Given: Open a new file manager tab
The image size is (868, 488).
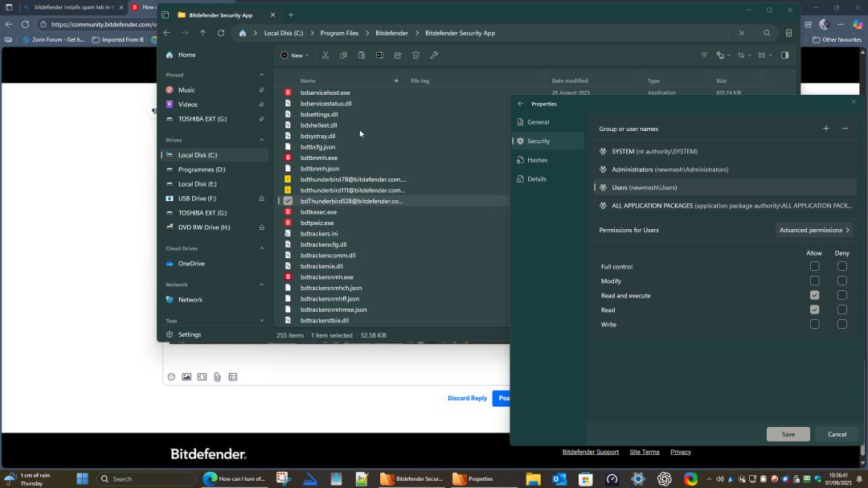Looking at the screenshot, I should click(291, 15).
